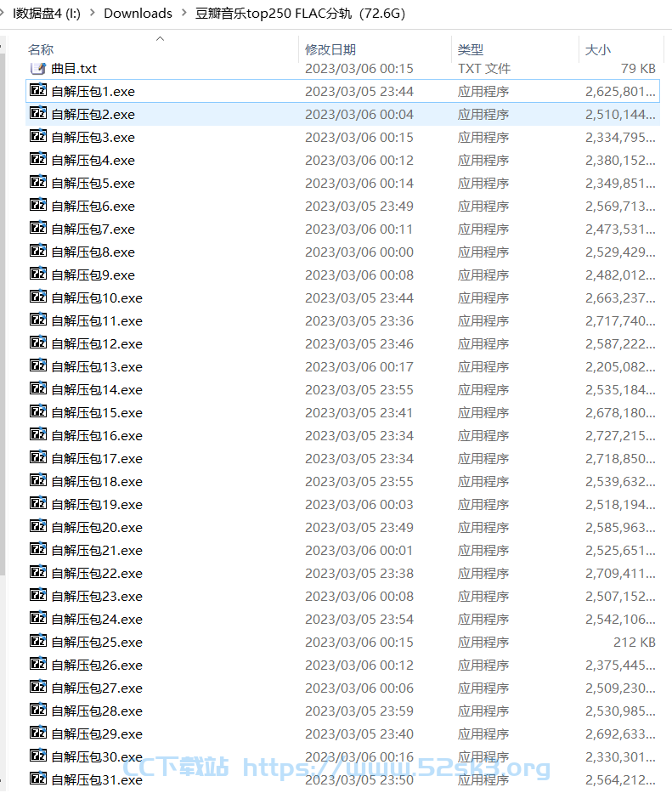Toggle sort direction arrow above 名称
The width and height of the screenshot is (672, 793).
[x=161, y=38]
